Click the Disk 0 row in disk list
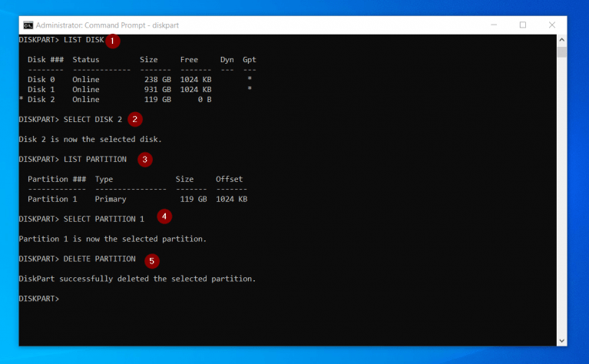This screenshot has width=589, height=364. pos(138,80)
